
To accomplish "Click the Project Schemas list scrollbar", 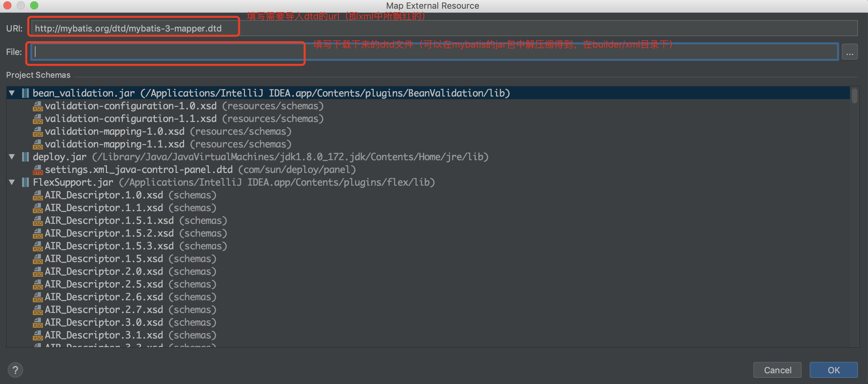I will [x=854, y=95].
